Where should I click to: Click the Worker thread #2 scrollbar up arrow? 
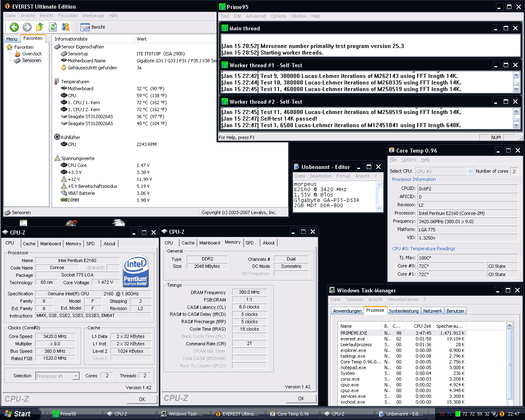pyautogui.click(x=516, y=112)
